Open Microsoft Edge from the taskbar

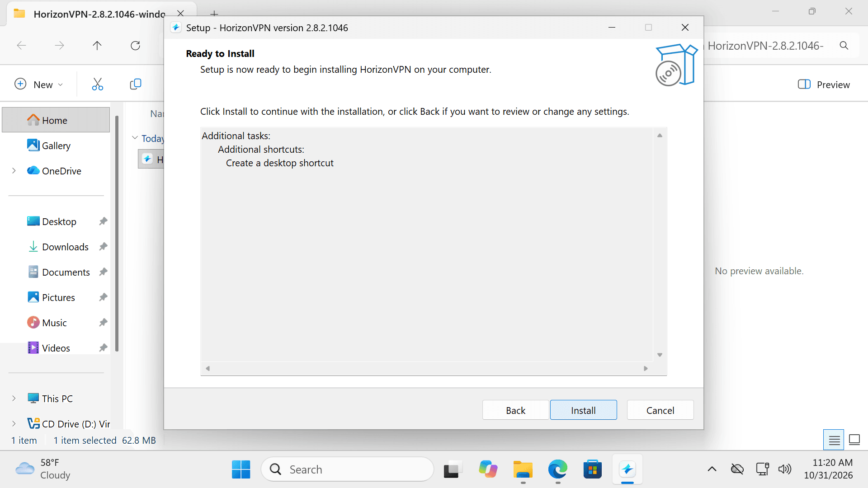[557, 469]
